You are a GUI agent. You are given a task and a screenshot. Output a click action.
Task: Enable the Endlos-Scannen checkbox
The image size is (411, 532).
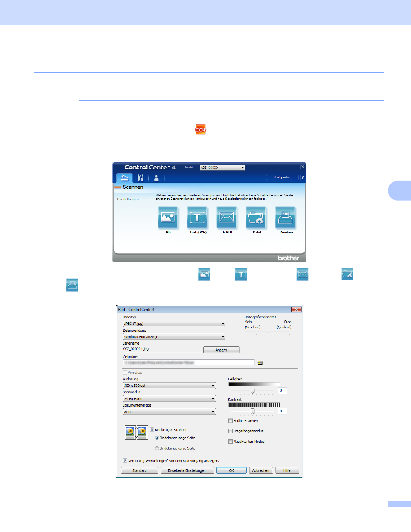(x=230, y=421)
